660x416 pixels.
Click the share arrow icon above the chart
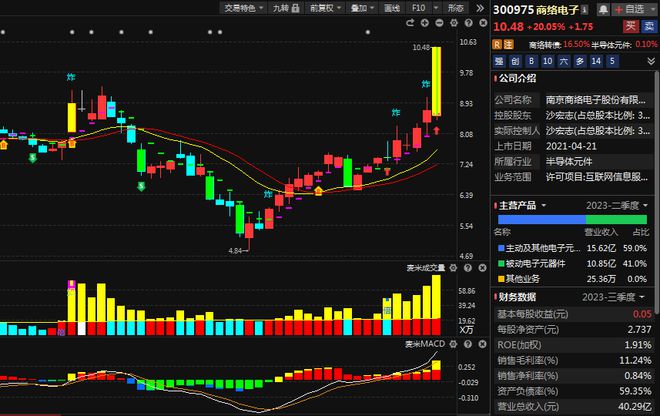pyautogui.click(x=410, y=23)
